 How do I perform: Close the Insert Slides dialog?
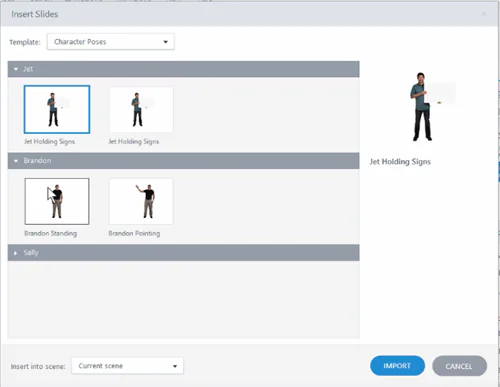pyautogui.click(x=484, y=14)
